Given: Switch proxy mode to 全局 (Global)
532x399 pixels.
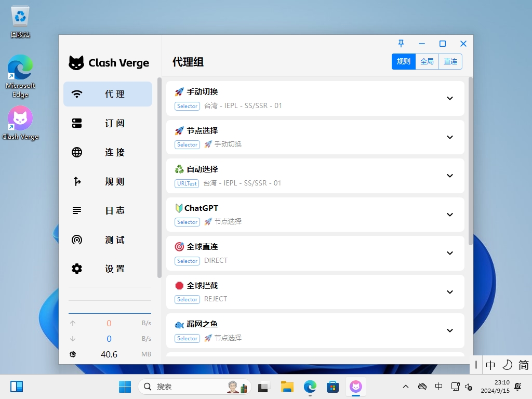Looking at the screenshot, I should 427,61.
